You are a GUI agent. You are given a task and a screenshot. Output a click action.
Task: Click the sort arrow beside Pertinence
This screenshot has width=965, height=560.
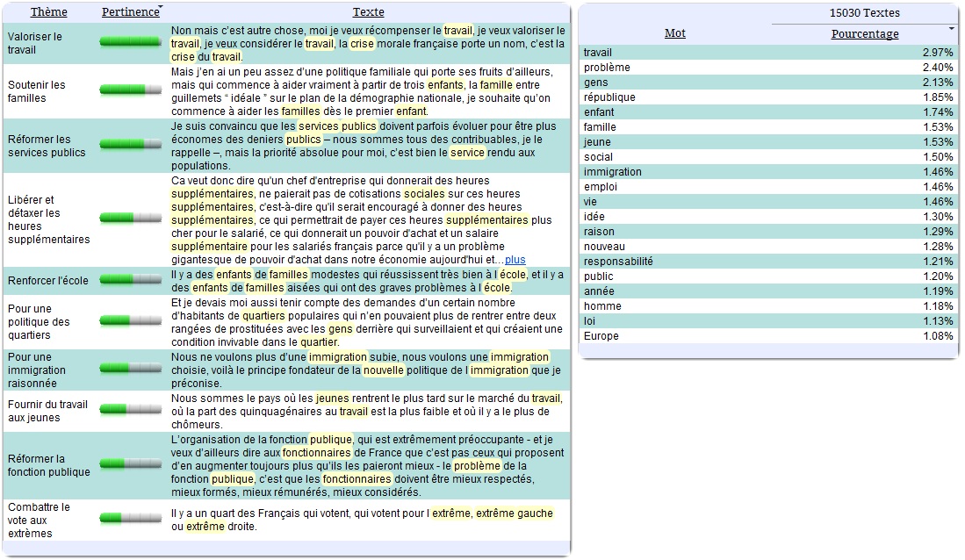161,7
